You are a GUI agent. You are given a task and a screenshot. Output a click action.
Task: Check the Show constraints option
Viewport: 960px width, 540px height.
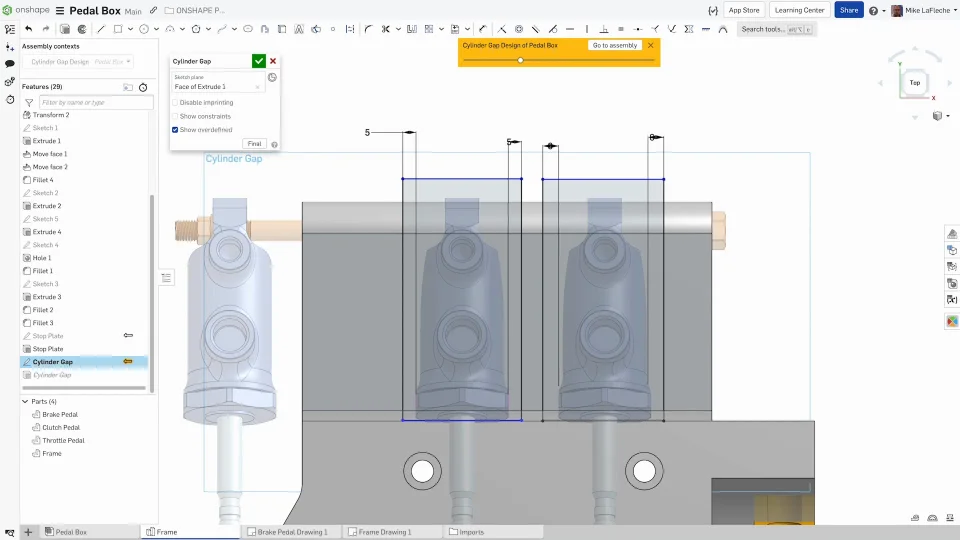point(176,116)
